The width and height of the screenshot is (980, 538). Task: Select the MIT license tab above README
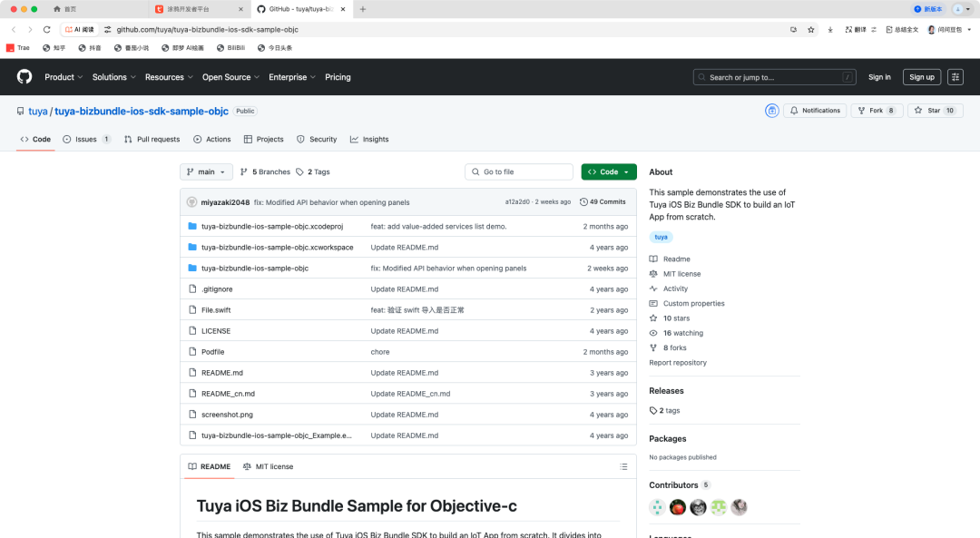click(268, 466)
